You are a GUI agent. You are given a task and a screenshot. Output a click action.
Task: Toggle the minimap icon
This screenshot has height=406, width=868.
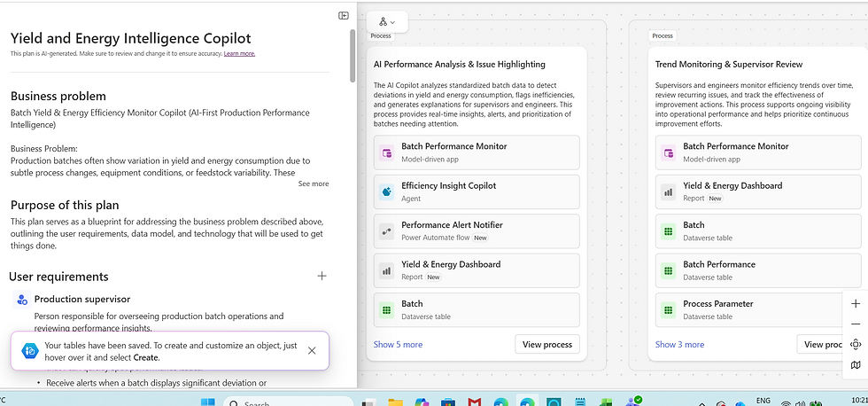coord(856,365)
